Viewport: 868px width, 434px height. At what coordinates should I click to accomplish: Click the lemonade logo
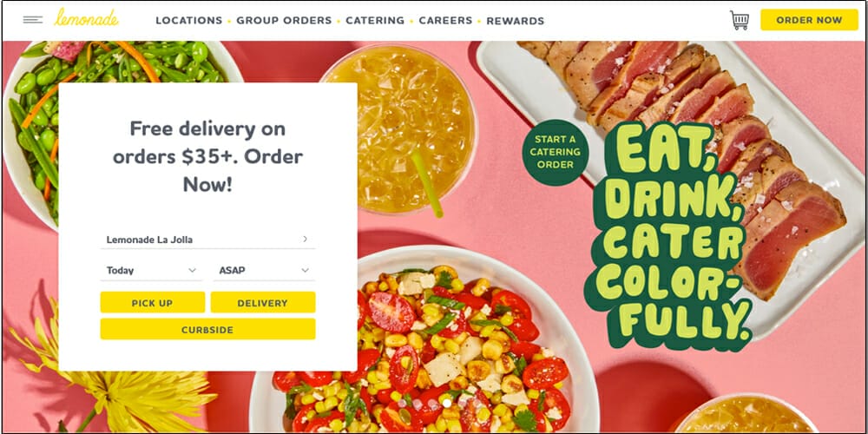tap(86, 17)
